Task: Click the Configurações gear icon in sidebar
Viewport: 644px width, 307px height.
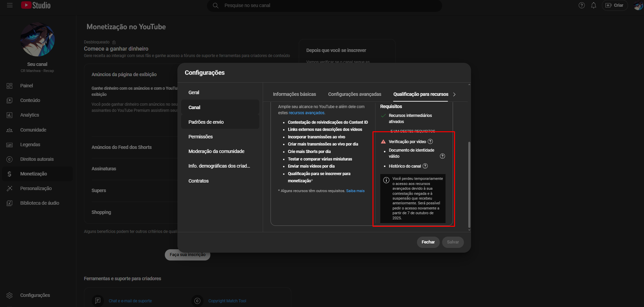Action: tap(10, 295)
